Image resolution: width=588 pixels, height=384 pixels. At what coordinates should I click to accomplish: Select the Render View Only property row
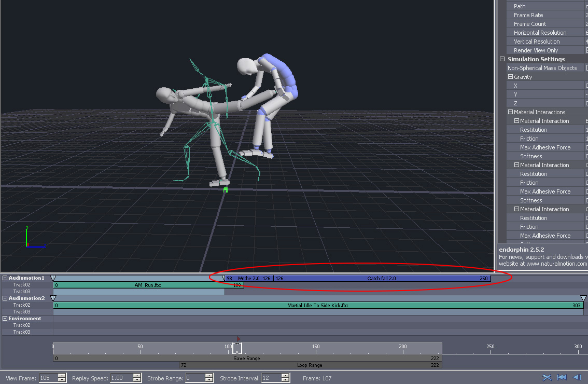547,50
